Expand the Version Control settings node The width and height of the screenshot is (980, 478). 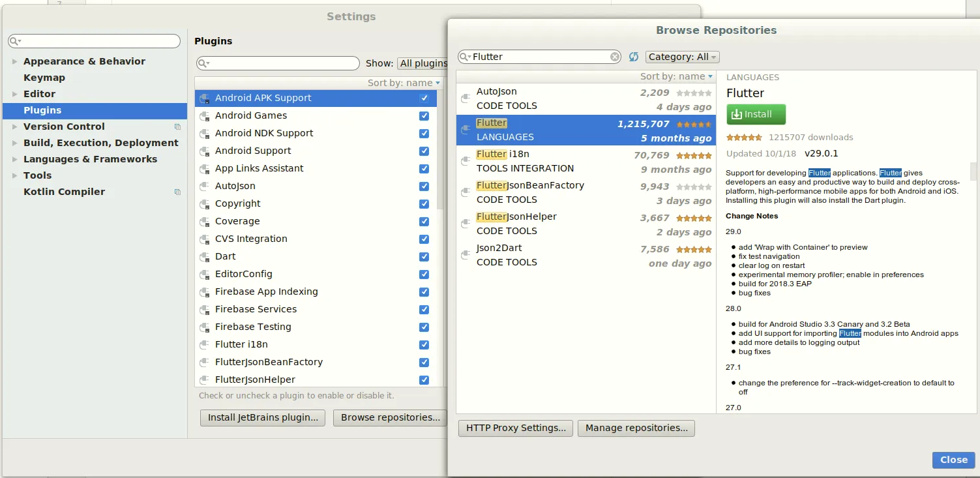[x=14, y=127]
